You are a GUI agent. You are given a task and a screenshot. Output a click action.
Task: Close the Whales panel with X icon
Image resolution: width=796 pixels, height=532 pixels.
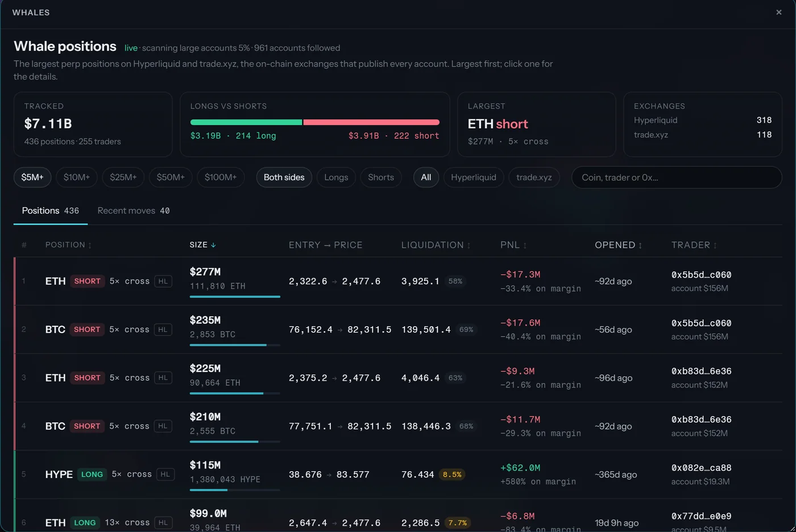[x=779, y=12]
